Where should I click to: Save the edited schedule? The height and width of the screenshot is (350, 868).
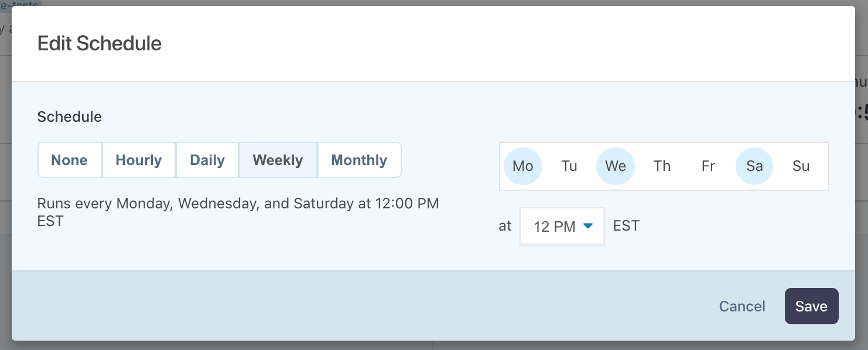[x=811, y=306]
